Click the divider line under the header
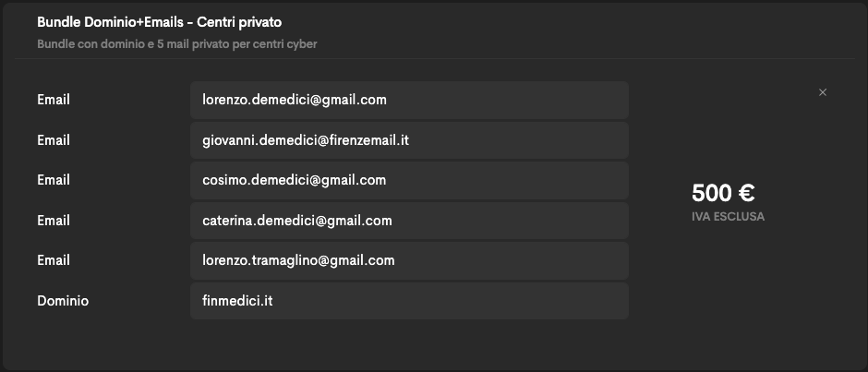Viewport: 868px width, 372px height. [x=434, y=59]
